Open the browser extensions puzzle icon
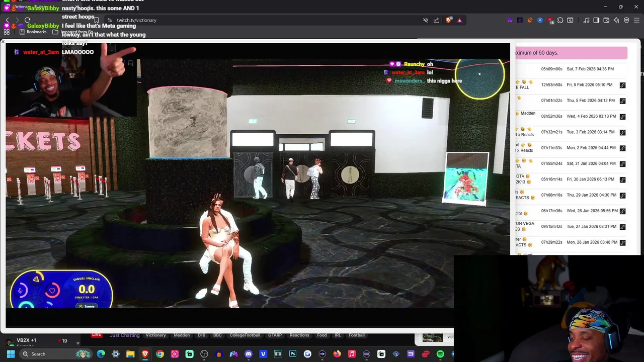644x362 pixels. tap(560, 20)
